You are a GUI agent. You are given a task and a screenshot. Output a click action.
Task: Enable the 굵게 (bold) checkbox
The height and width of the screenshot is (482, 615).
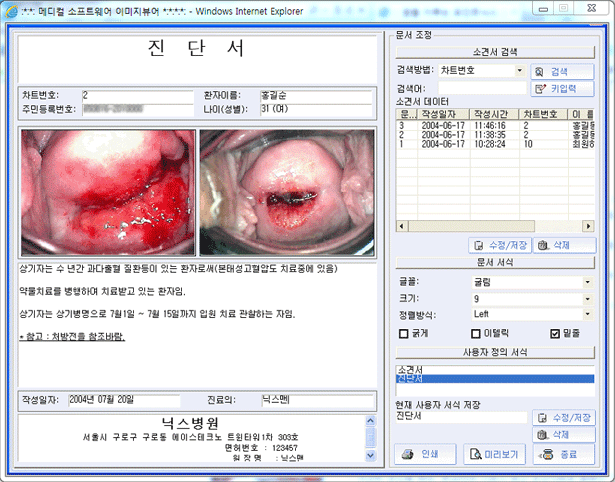coord(402,333)
